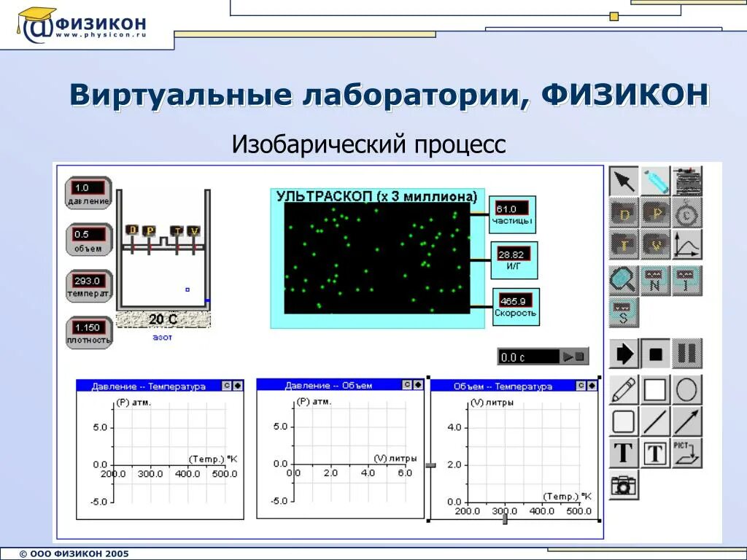Viewport: 747px width, 560px height.
Task: Start the simulation with the black arrow
Action: (x=624, y=354)
